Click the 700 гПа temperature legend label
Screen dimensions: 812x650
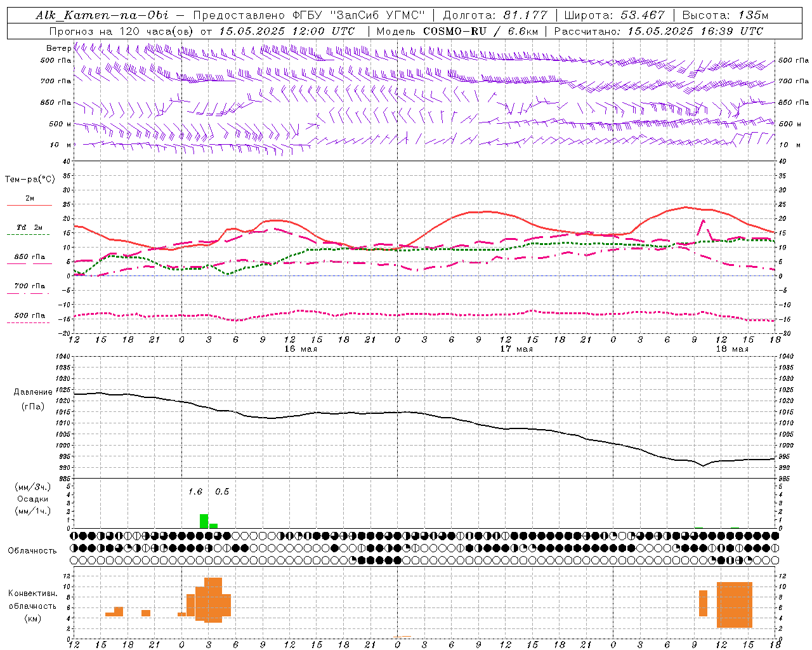click(30, 286)
